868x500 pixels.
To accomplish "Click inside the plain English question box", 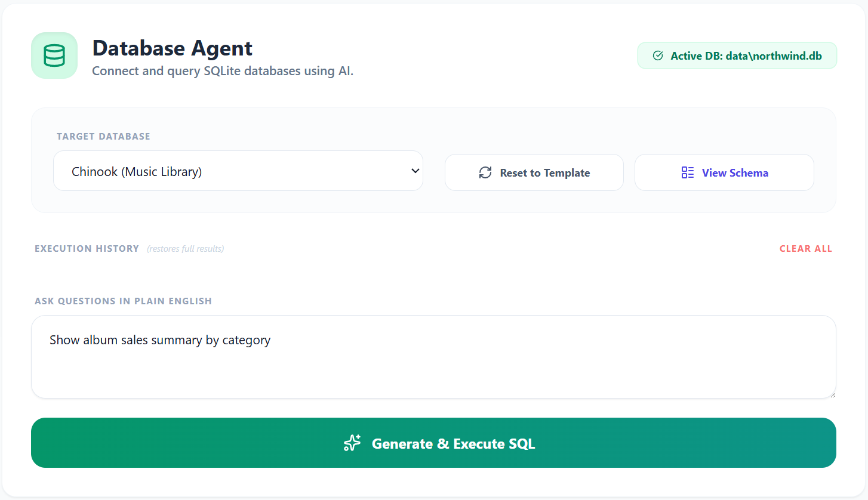I will pos(434,357).
